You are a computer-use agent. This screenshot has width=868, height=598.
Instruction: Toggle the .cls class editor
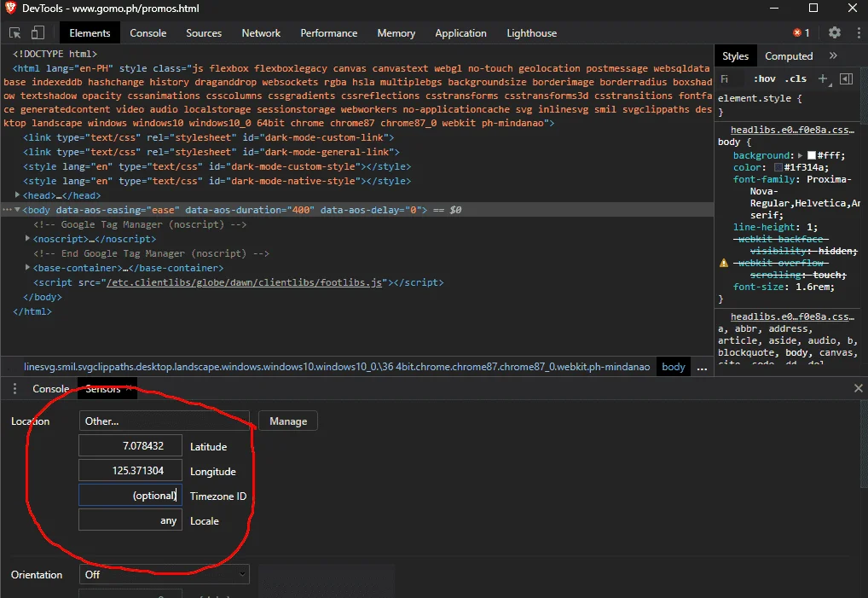tap(796, 78)
